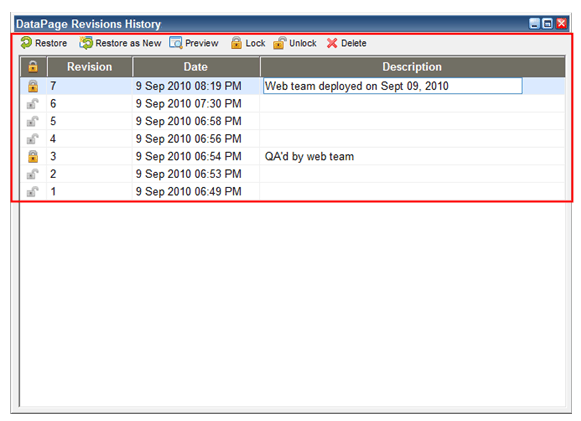Click the Restore toolbar icon
The height and width of the screenshot is (421, 581).
pos(26,43)
